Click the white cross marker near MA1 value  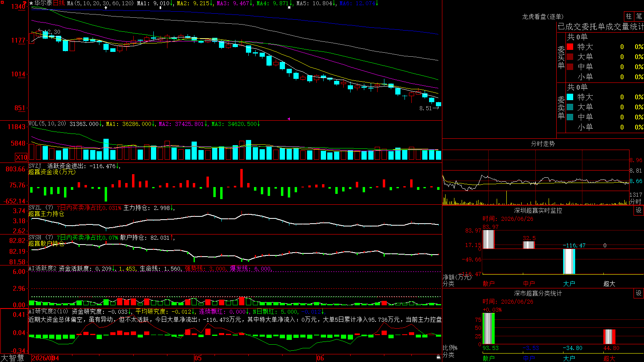(106, 8)
